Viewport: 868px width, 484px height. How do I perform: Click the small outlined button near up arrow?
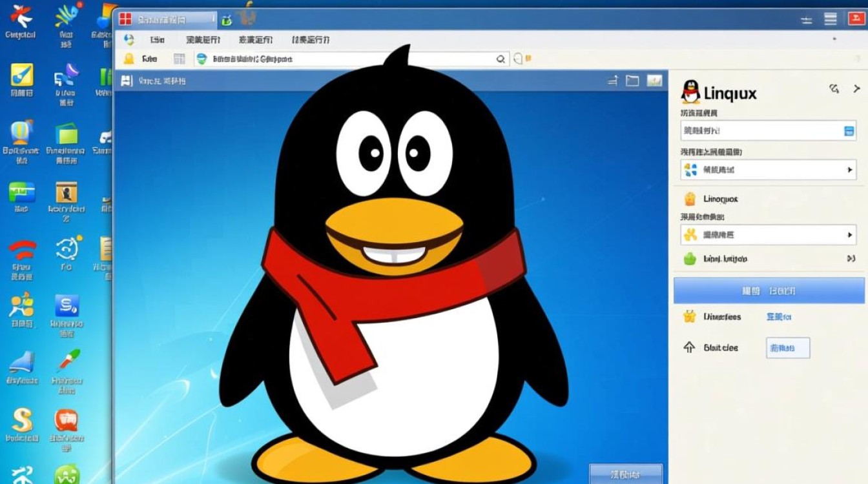[787, 348]
